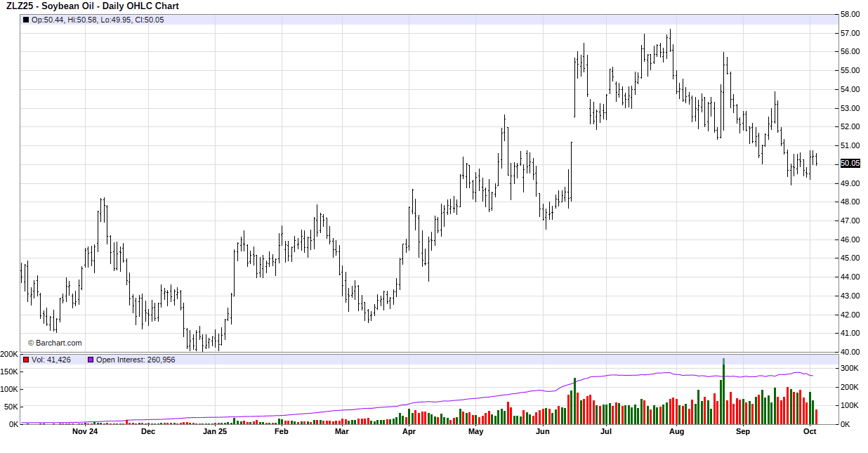Click the last red volume bar in October
This screenshot has height=453, width=868.
816,416
